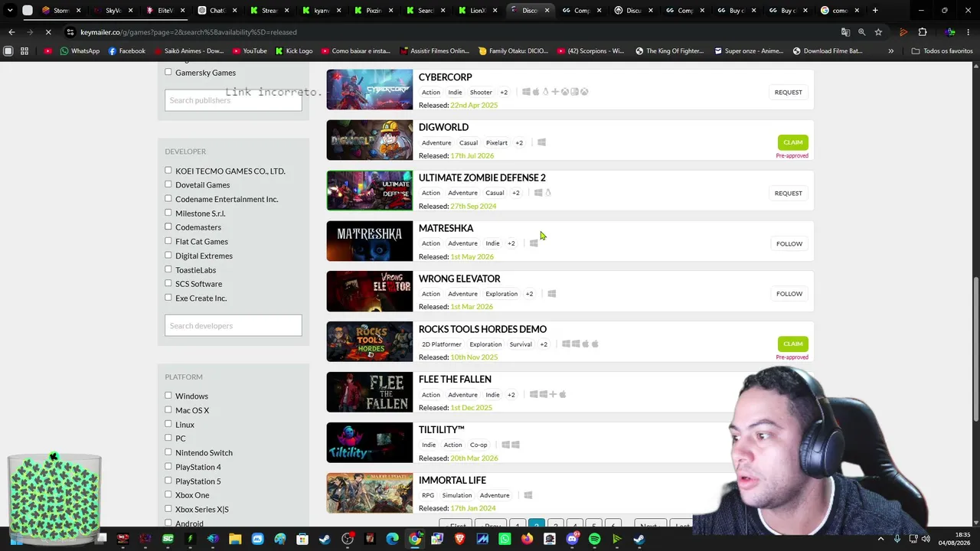Show more tags for Ultimate Zombie Defense 2

(x=516, y=193)
